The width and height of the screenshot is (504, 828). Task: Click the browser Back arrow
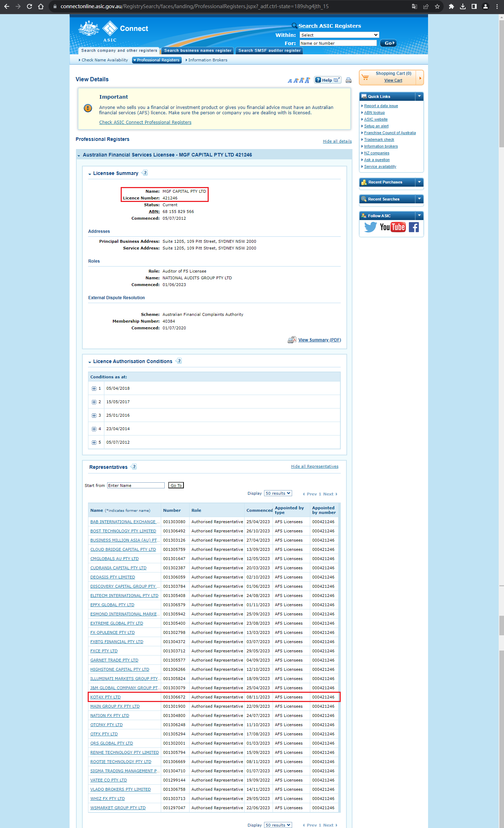pos(7,6)
